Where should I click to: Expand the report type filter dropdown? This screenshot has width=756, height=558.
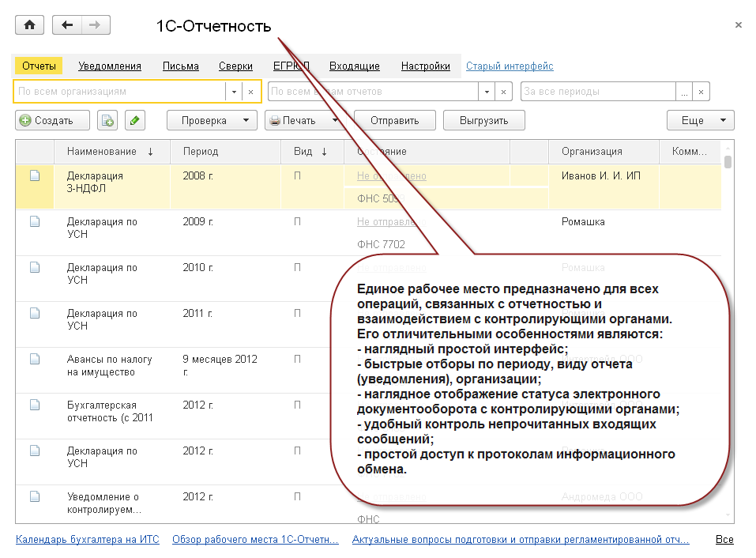(x=487, y=92)
